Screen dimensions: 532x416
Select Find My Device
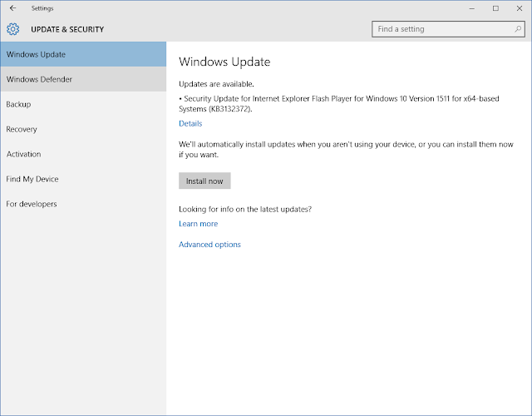[83, 179]
